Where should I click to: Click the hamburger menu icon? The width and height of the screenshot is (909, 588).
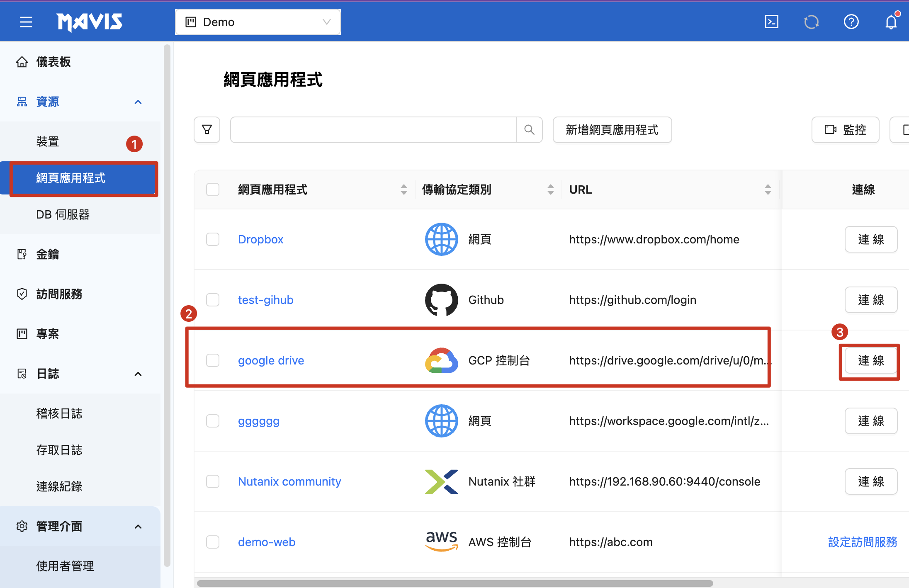(x=26, y=22)
